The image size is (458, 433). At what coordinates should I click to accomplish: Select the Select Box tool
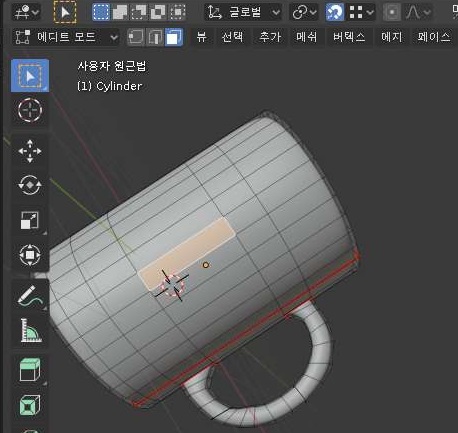coord(30,76)
